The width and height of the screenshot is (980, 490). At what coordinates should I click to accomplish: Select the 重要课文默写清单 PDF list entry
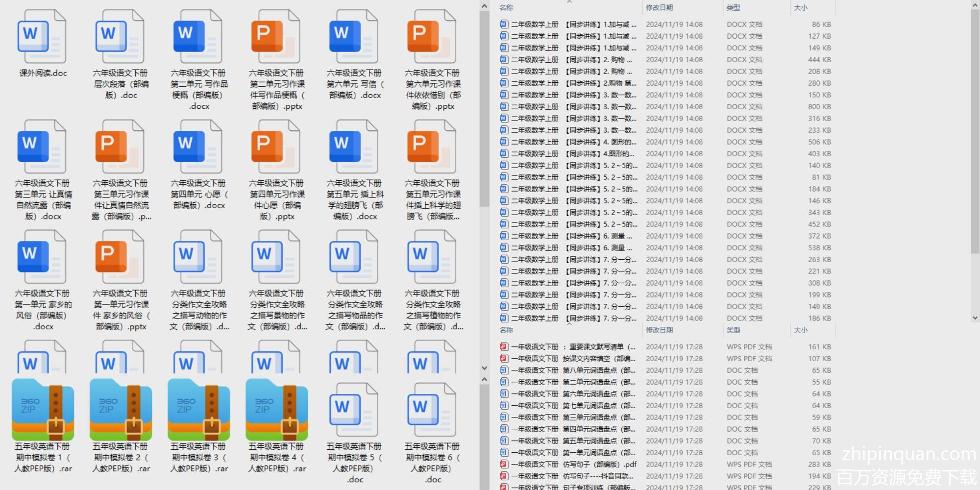(x=573, y=346)
